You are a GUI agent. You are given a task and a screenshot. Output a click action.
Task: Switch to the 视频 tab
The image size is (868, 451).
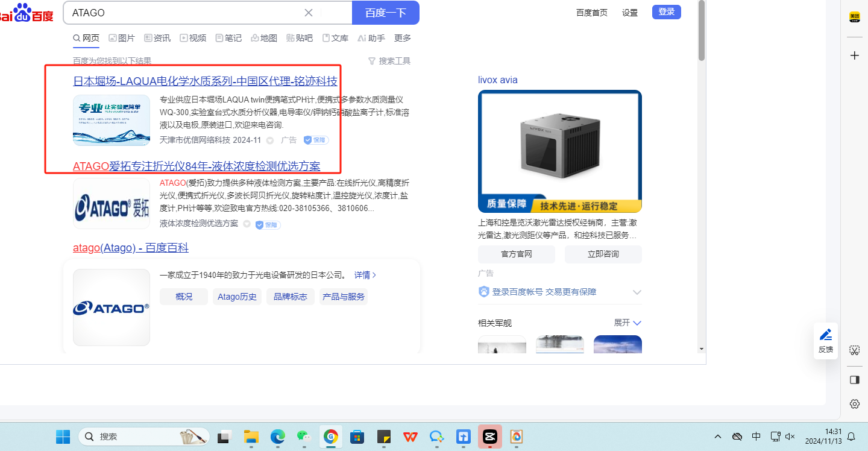[193, 38]
